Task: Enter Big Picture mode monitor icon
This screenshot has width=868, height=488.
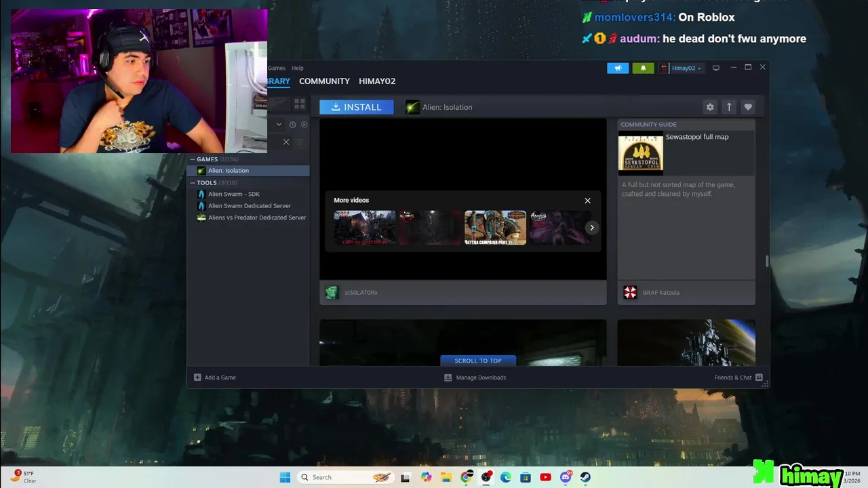Action: 715,68
